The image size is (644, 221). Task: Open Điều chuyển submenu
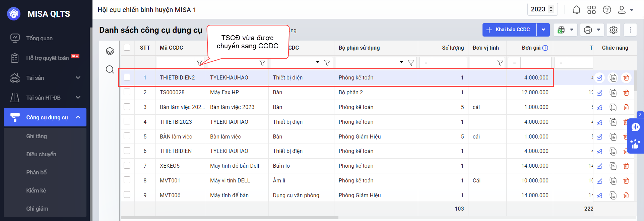(41, 154)
